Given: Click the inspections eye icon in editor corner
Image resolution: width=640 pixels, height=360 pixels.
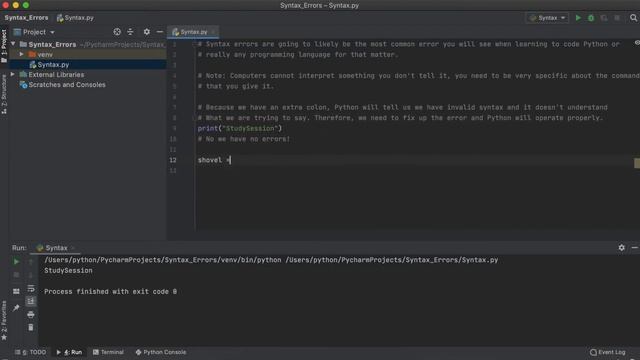Looking at the screenshot, I should coord(637,43).
